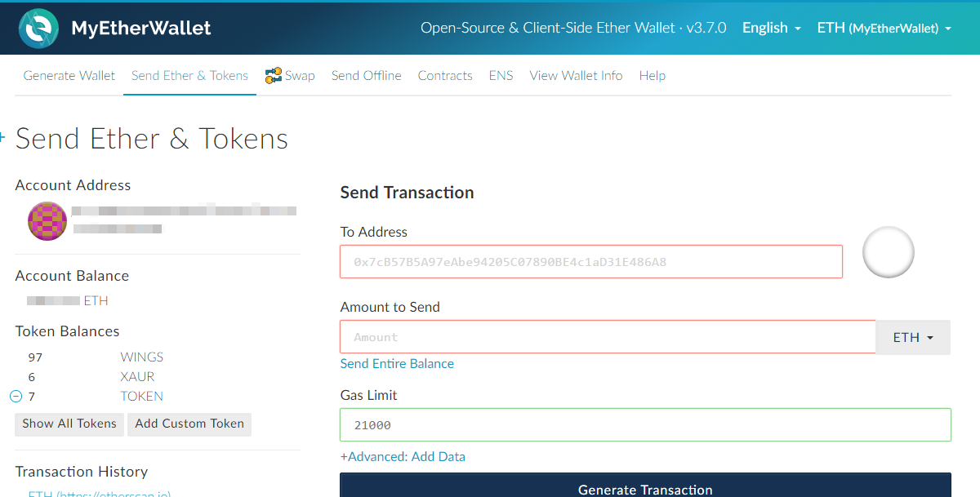Screen dimensions: 980x497
Task: Select the Send Ether & Tokens tab
Action: [x=189, y=76]
